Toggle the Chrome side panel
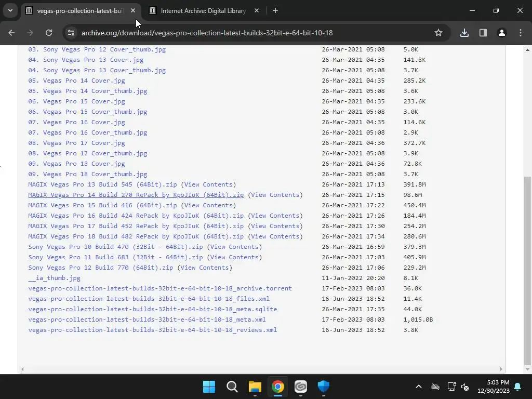 pyautogui.click(x=483, y=33)
